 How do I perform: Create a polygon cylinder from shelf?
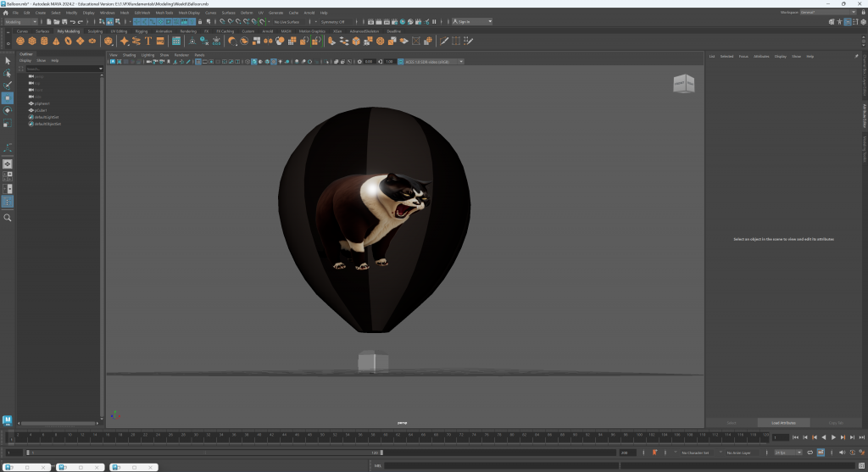(x=44, y=41)
